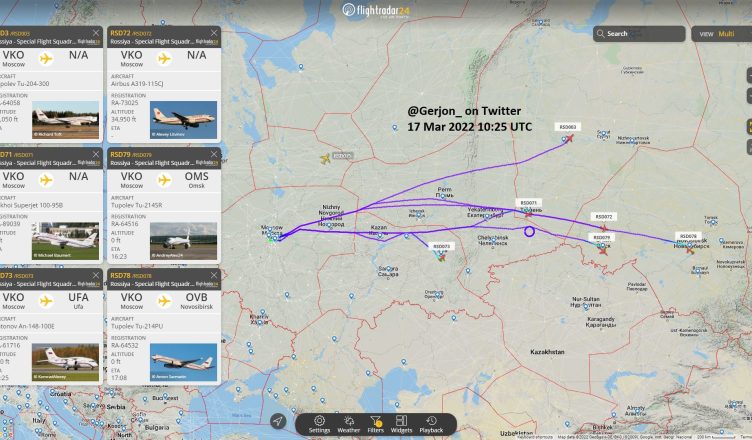Viewport: 752px width, 440px height.
Task: Click the Flightradar24 logo at top
Action: tap(376, 10)
